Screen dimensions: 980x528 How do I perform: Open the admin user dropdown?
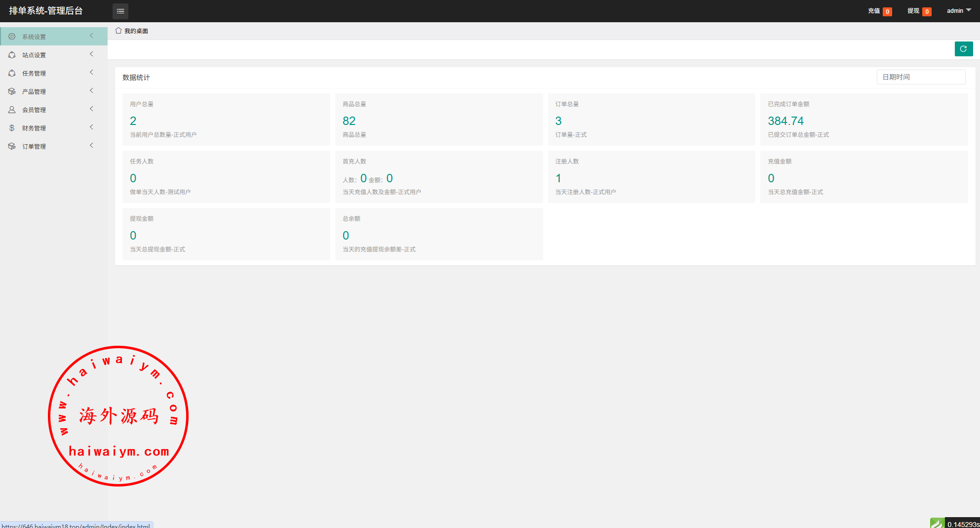[958, 11]
